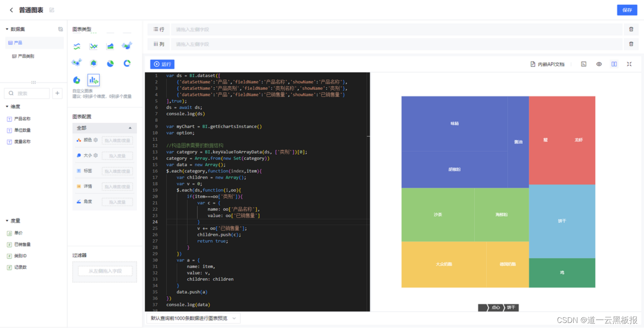Select the 产品 dataset
This screenshot has height=328, width=644.
[34, 42]
